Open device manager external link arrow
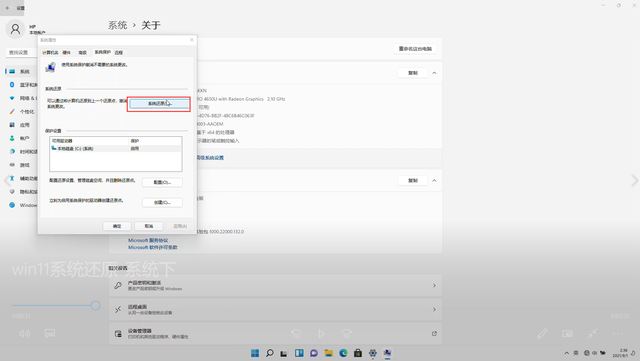640x361 pixels. pos(434,334)
